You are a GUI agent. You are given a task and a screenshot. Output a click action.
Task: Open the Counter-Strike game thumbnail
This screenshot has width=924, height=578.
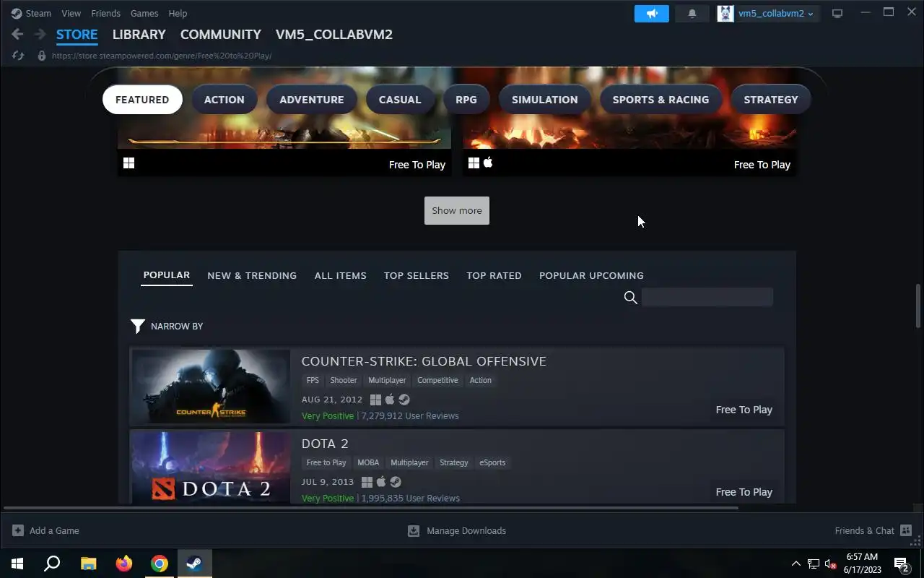(x=211, y=387)
